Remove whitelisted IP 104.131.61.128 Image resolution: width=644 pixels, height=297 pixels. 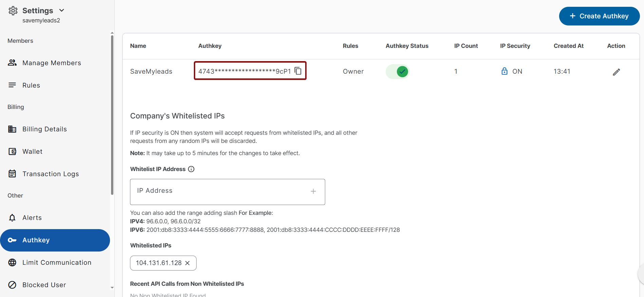tap(187, 263)
